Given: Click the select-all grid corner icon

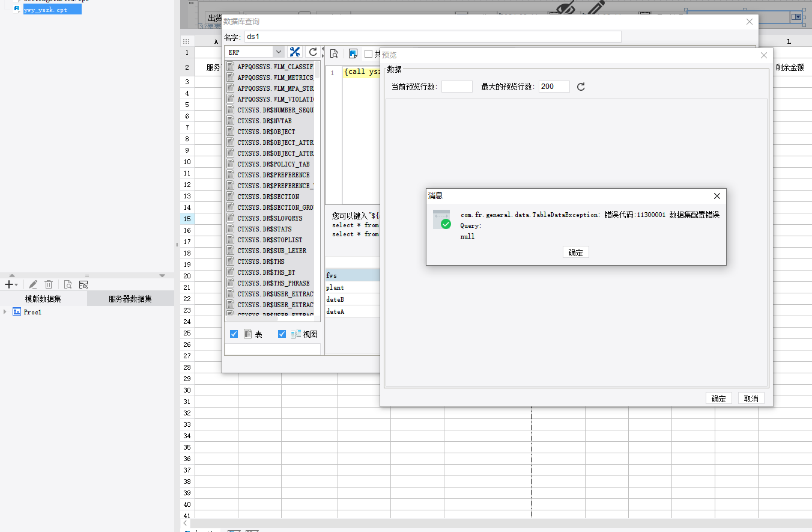Looking at the screenshot, I should (186, 41).
